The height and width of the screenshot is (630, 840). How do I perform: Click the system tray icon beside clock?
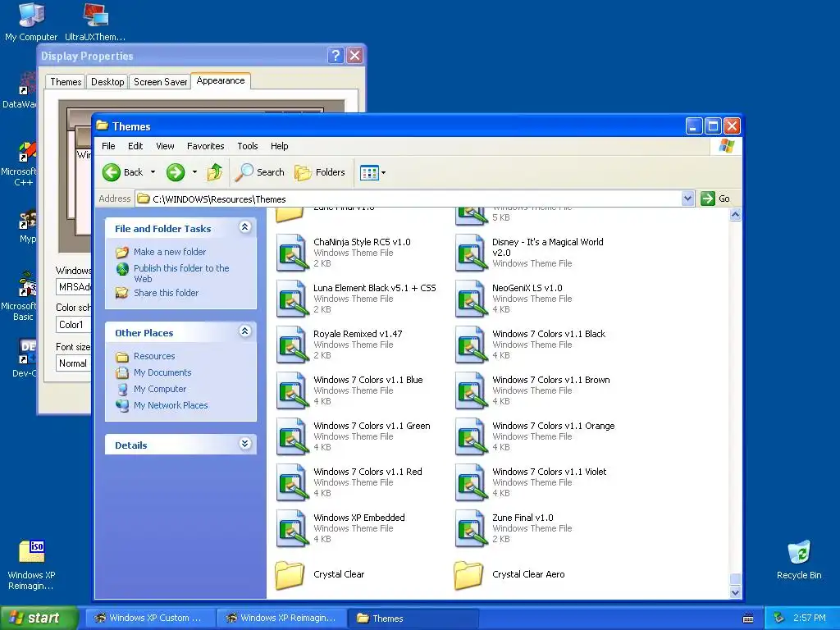pyautogui.click(x=779, y=618)
